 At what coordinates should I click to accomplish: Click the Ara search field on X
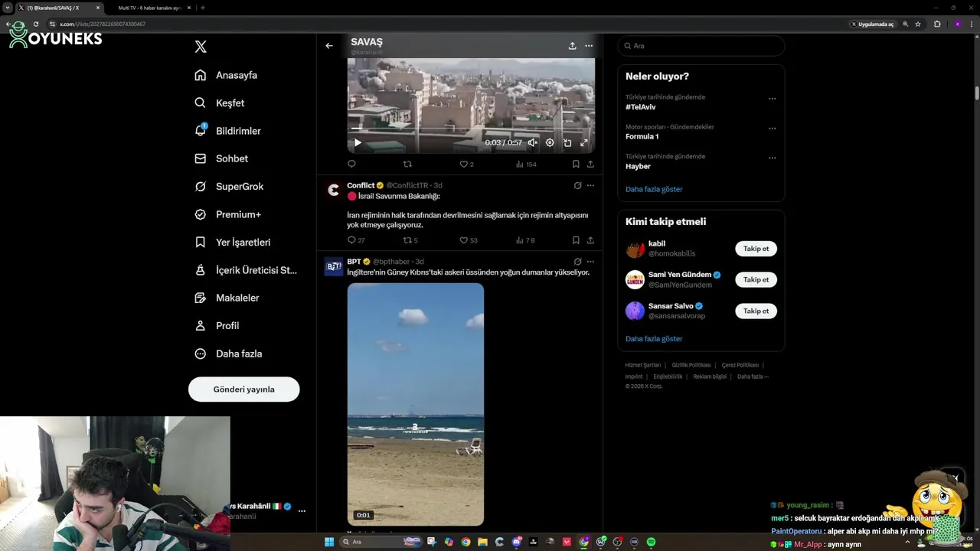[701, 46]
